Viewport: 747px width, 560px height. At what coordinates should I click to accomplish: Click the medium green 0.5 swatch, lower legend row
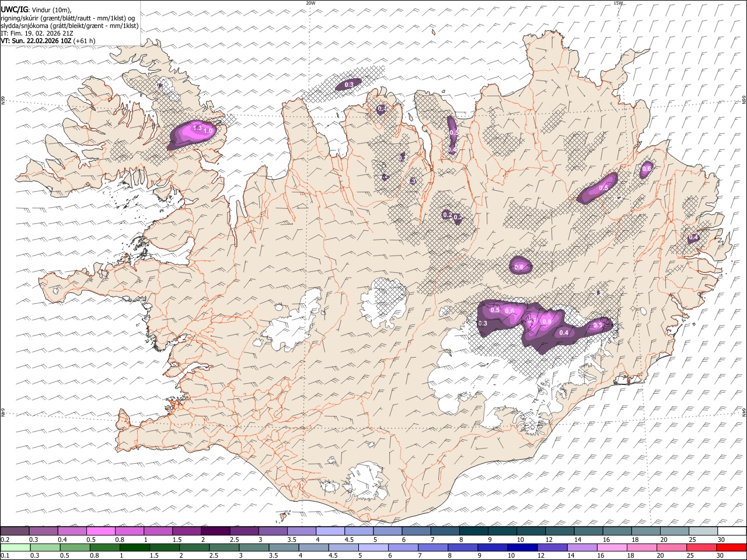(x=75, y=547)
